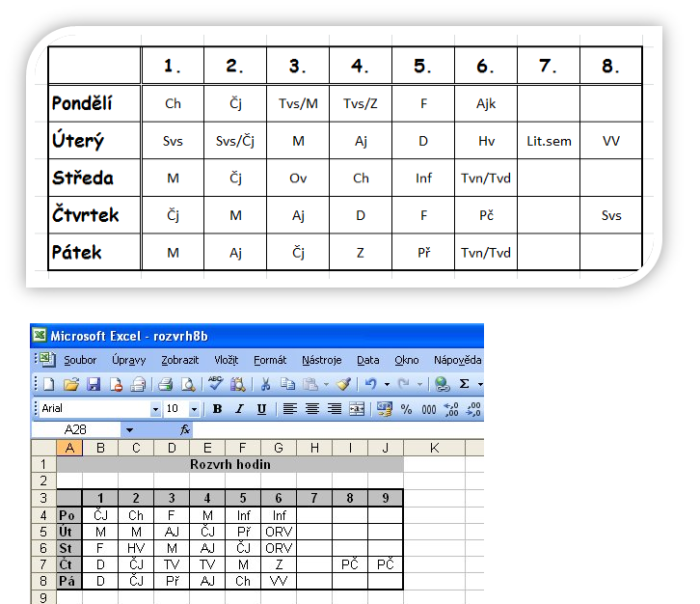Open Print Preview from toolbar
The width and height of the screenshot is (700, 604).
pyautogui.click(x=187, y=384)
